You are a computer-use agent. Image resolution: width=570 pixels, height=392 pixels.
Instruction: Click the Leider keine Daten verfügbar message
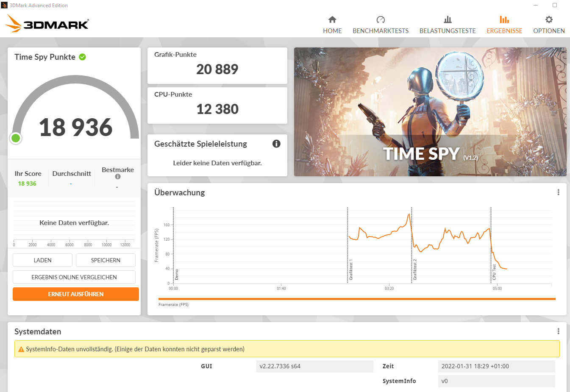click(x=217, y=163)
